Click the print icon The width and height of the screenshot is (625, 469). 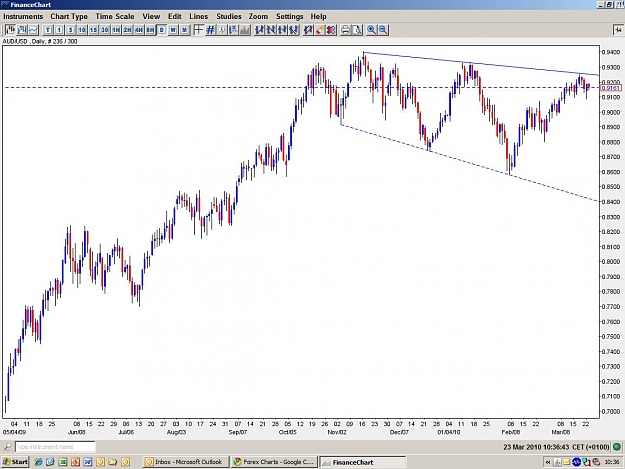click(x=346, y=30)
